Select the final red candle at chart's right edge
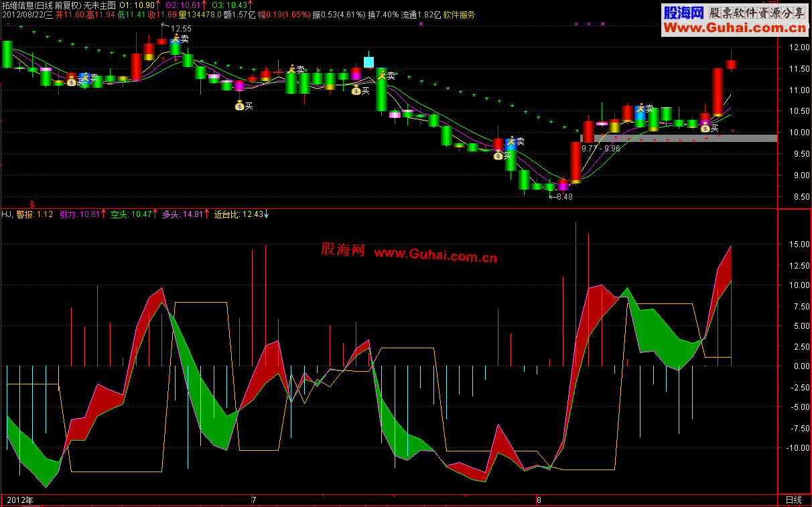 coord(731,64)
